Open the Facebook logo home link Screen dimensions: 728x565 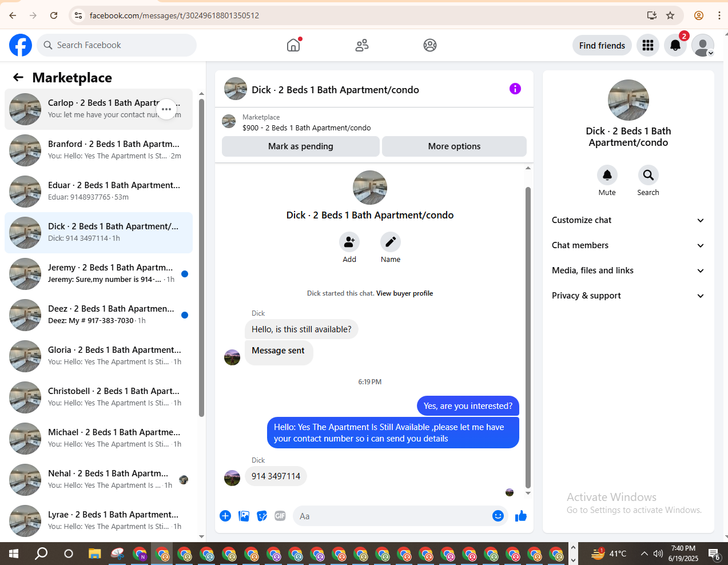[x=21, y=45]
